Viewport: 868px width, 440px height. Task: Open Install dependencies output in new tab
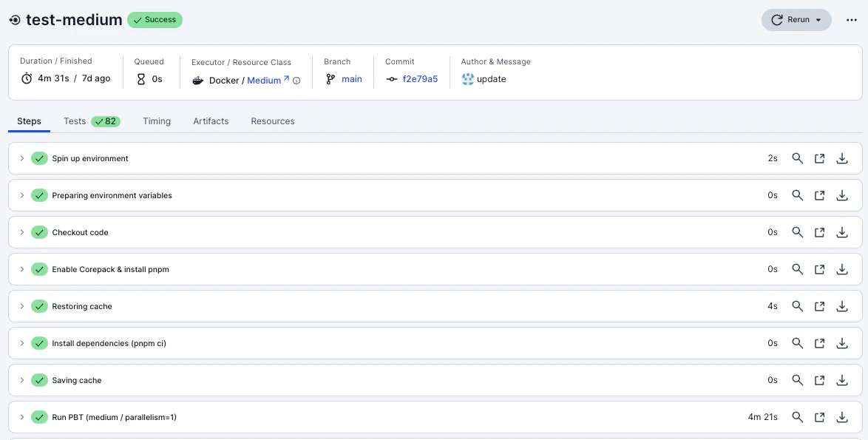(x=820, y=343)
